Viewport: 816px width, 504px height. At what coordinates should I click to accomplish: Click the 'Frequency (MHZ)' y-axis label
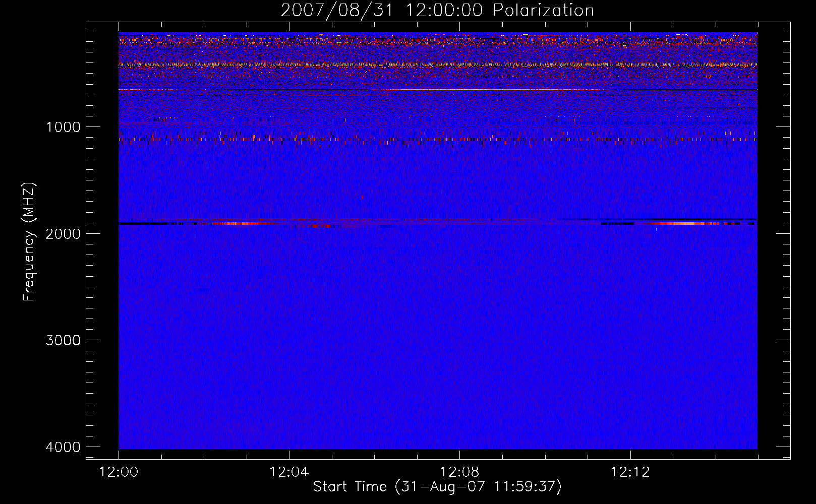(29, 242)
